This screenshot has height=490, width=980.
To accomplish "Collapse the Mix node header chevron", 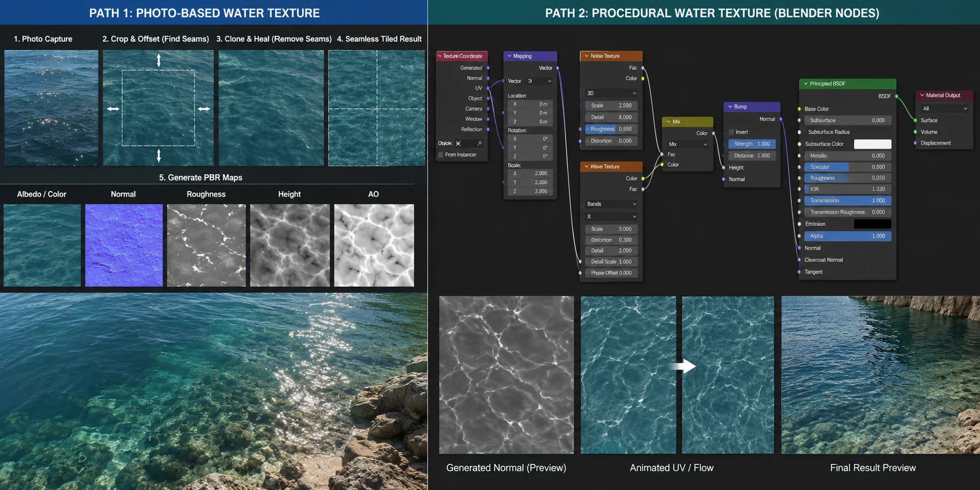I will tap(668, 122).
